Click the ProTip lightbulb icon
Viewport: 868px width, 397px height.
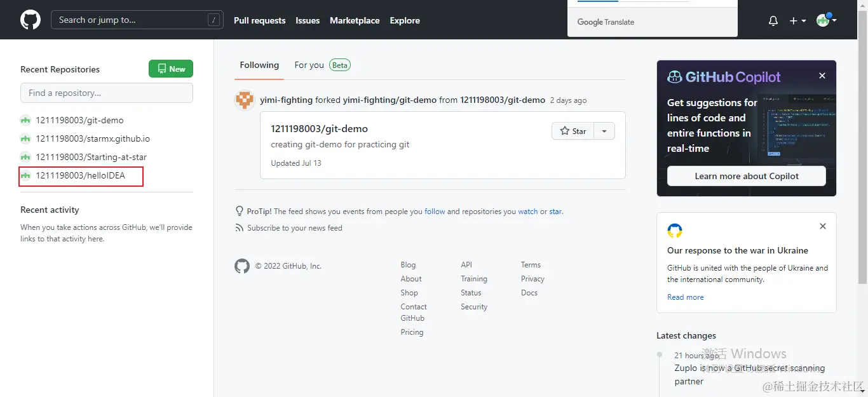240,211
